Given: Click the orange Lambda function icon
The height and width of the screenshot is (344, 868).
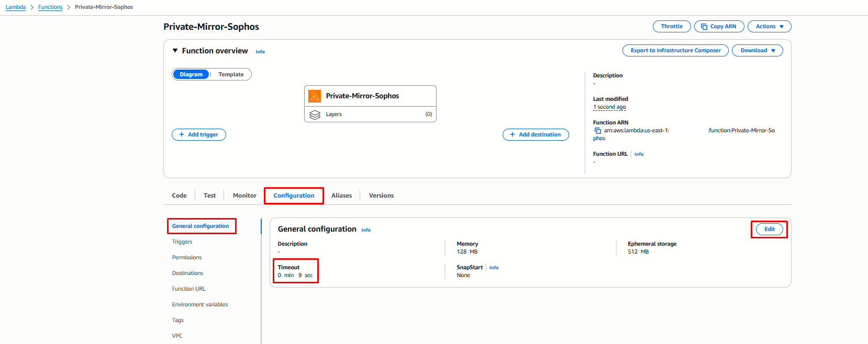Looking at the screenshot, I should (x=315, y=96).
